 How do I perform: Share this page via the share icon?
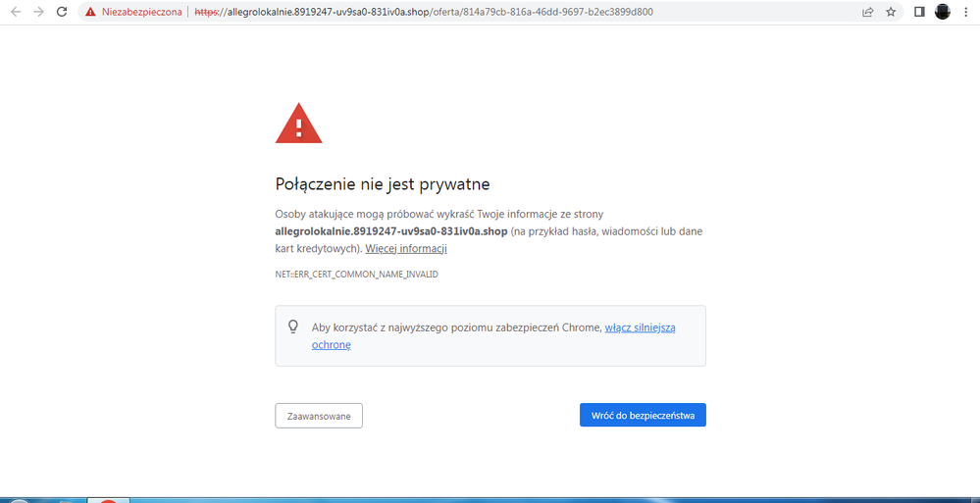click(867, 12)
